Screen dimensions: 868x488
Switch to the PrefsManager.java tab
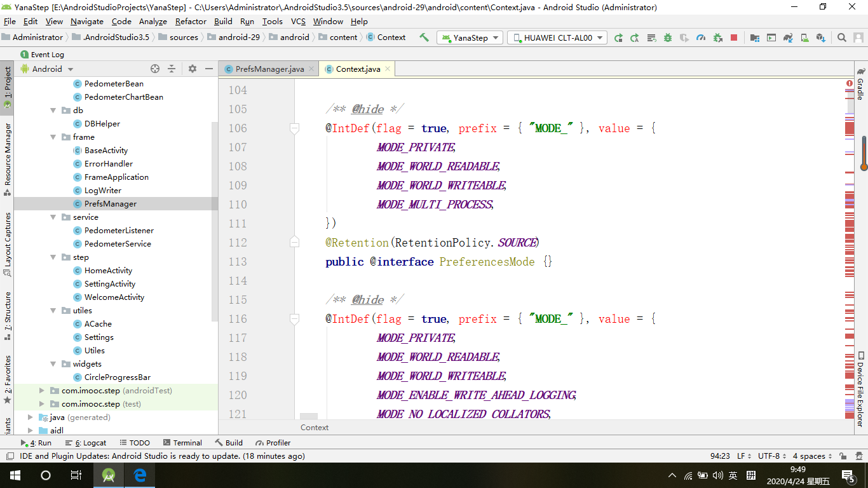269,69
